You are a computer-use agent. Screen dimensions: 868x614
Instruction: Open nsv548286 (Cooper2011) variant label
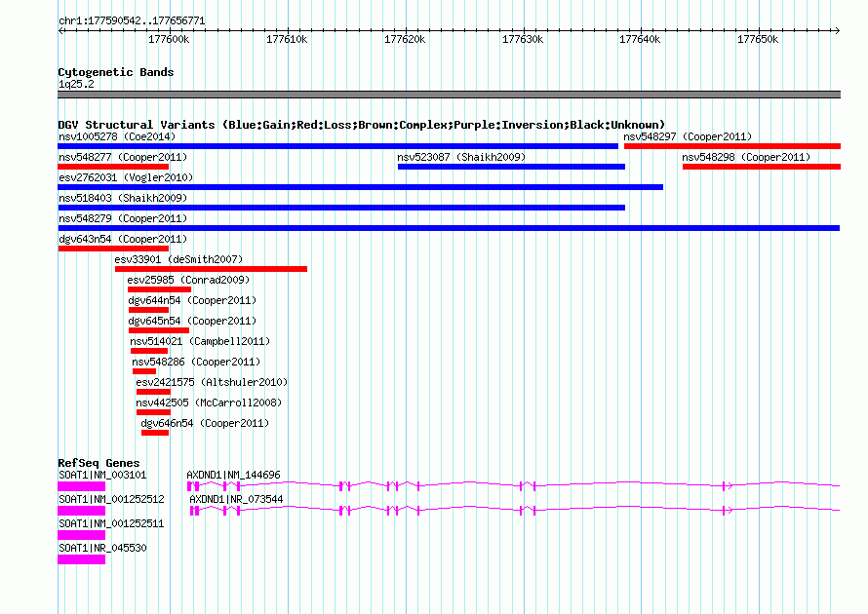[x=196, y=362]
